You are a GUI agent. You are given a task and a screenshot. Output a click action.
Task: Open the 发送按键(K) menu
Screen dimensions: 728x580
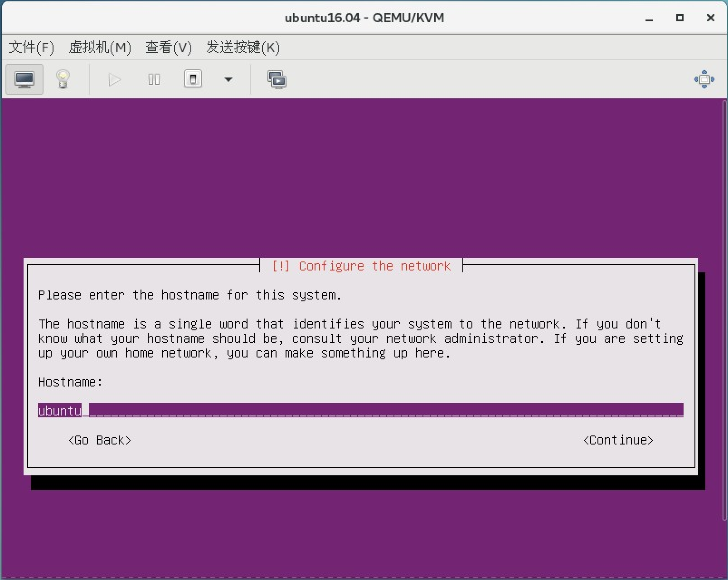pyautogui.click(x=243, y=47)
